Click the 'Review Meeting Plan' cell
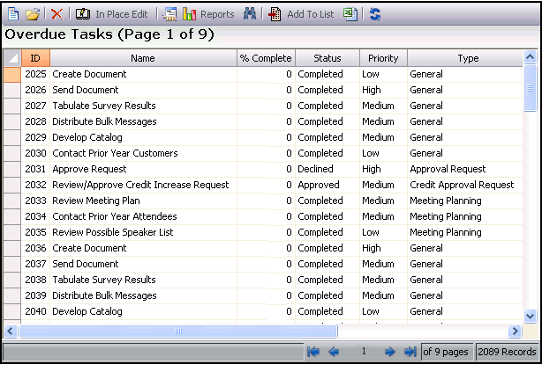 pos(143,201)
